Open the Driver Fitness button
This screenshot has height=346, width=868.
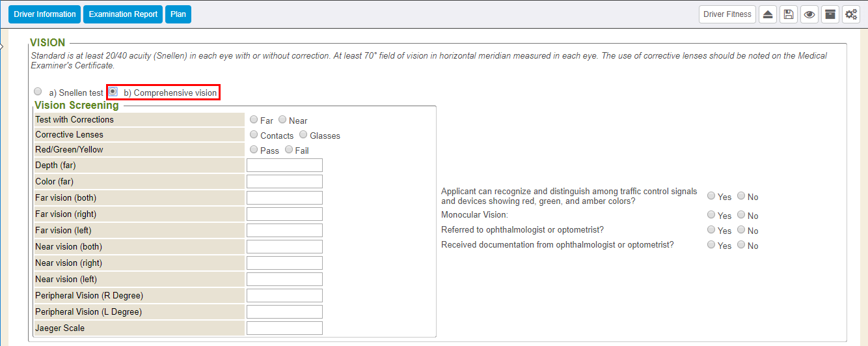pos(727,14)
